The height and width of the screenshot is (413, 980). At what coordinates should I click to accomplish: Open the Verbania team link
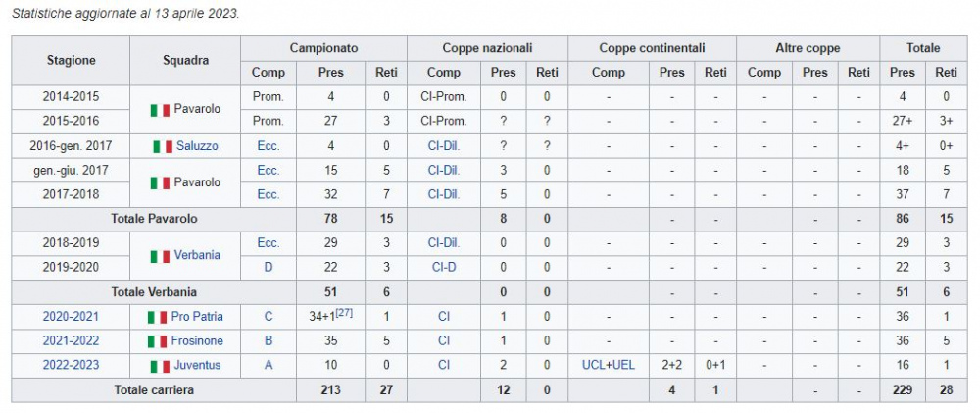(198, 255)
